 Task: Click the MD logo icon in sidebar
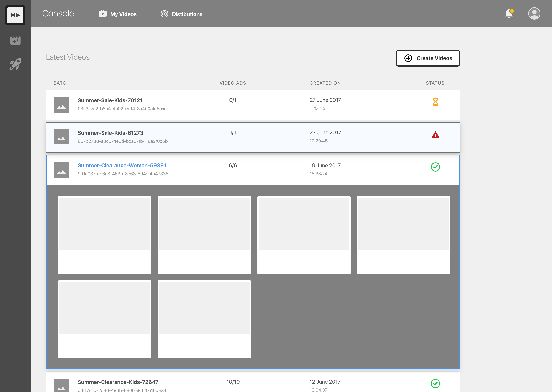click(15, 15)
